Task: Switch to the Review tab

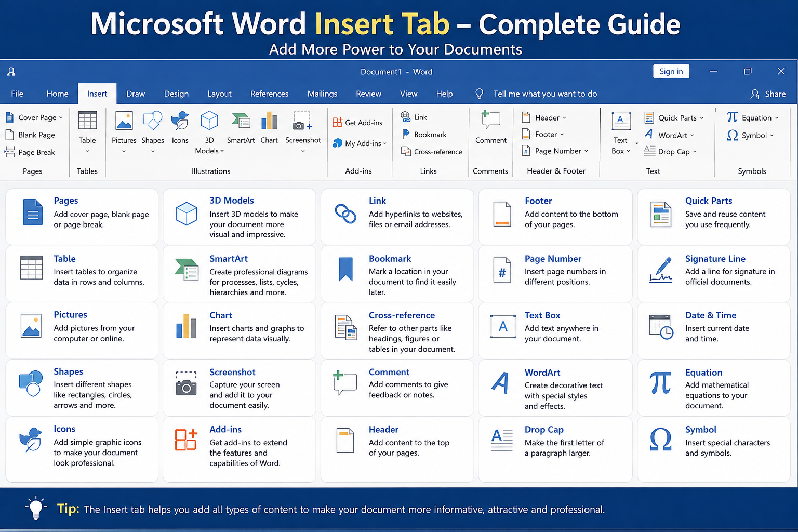Action: pos(368,94)
